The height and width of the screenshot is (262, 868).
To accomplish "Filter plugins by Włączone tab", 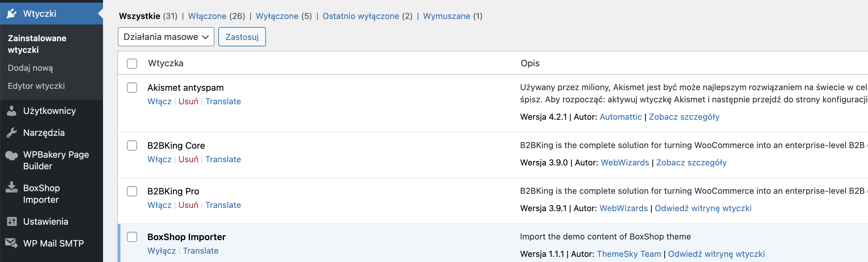I will [207, 16].
